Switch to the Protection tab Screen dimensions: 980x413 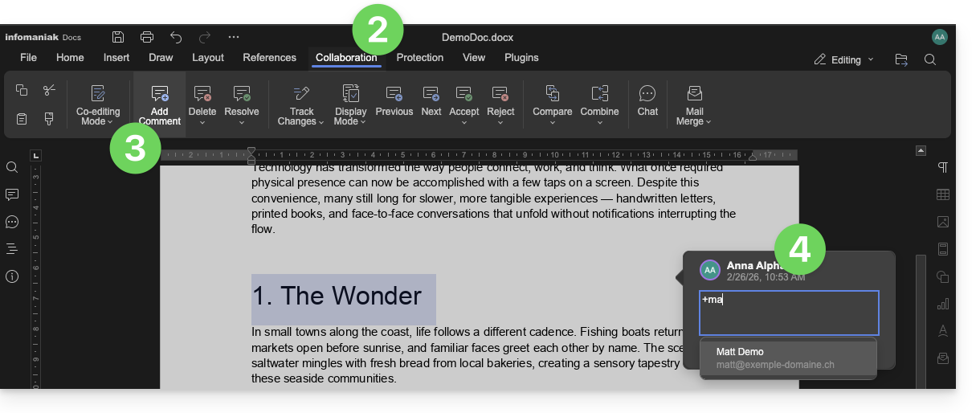[x=419, y=58]
